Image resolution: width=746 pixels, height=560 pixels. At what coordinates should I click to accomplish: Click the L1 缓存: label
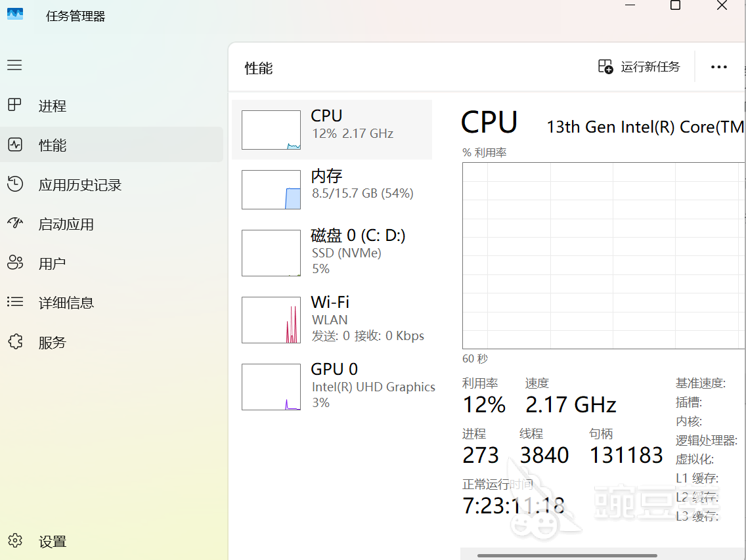tap(697, 478)
